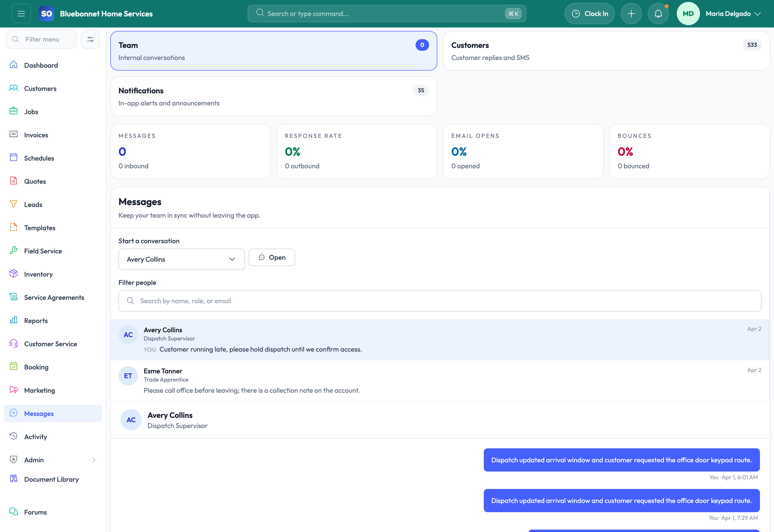This screenshot has height=532, width=774.
Task: Click the Document Library books icon
Action: pos(14,479)
